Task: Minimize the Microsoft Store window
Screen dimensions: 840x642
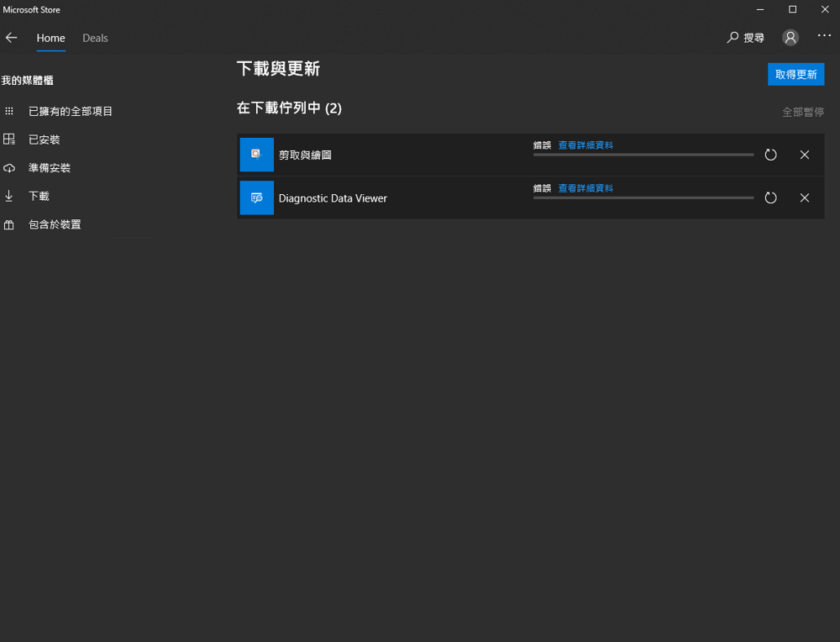Action: coord(760,9)
